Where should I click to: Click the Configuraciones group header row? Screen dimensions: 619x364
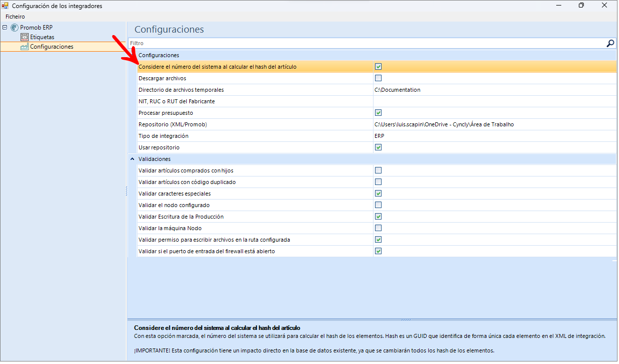tap(372, 55)
